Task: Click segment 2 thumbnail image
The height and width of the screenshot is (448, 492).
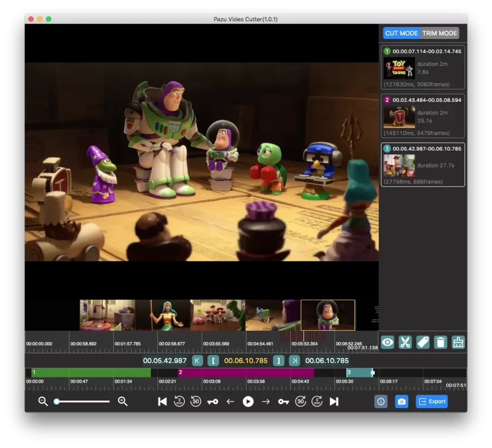Action: coord(399,117)
